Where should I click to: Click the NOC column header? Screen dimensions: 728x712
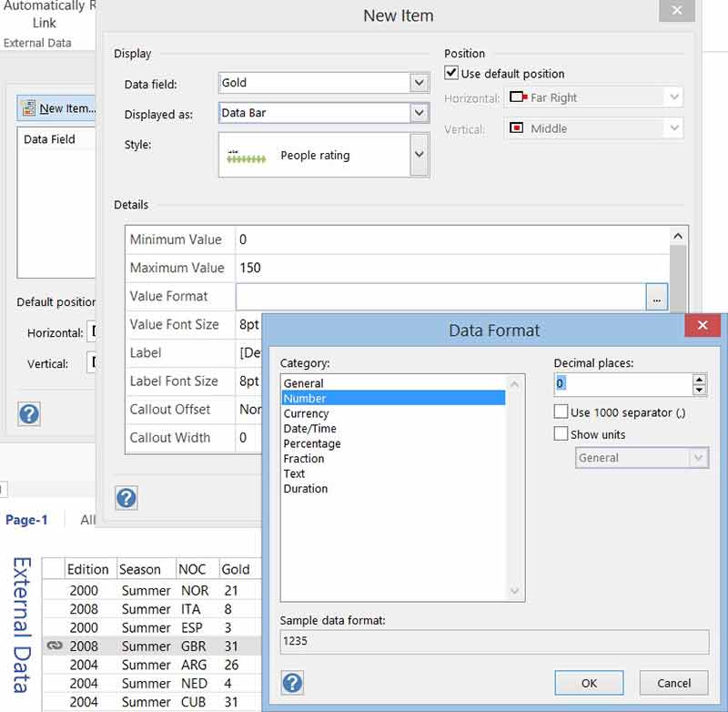[197, 569]
